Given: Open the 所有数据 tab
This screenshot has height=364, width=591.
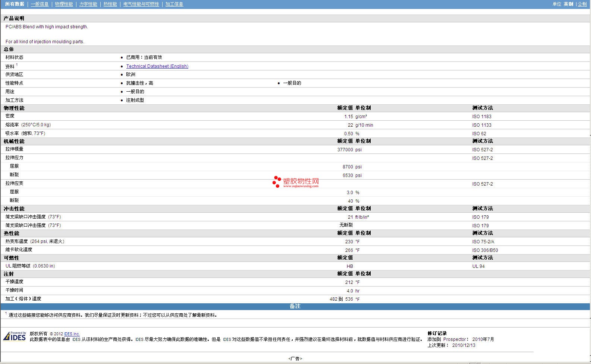Looking at the screenshot, I should tap(15, 4).
